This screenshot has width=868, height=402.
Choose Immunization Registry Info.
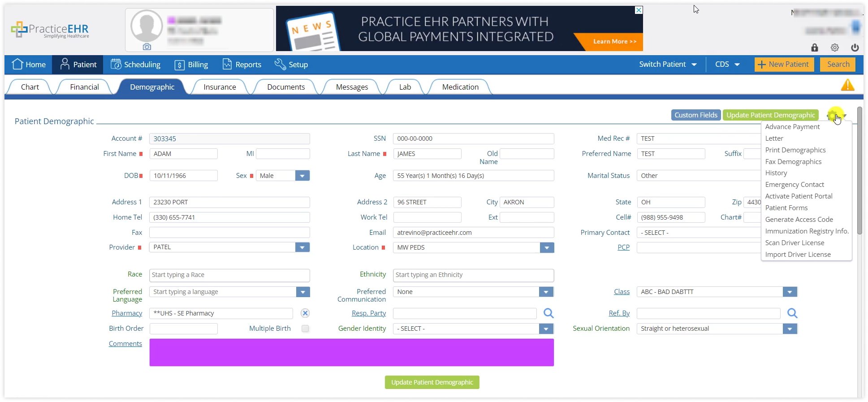(x=807, y=231)
